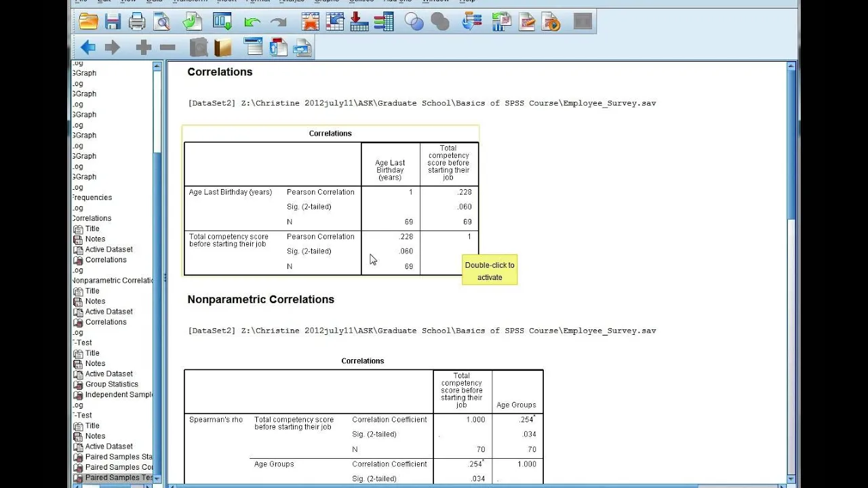
Task: Select Independent Samples item in the outline
Action: tap(119, 394)
